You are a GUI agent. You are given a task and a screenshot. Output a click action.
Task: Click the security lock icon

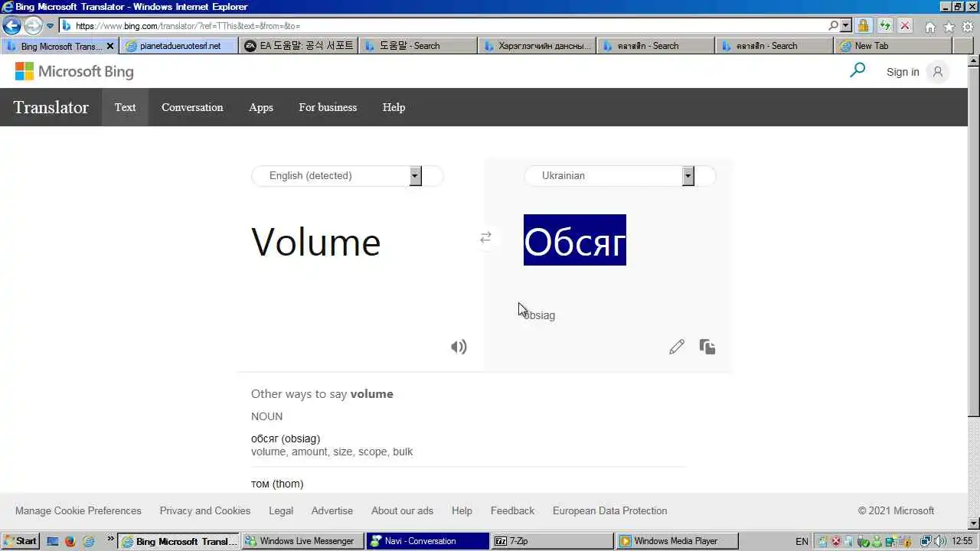[863, 25]
